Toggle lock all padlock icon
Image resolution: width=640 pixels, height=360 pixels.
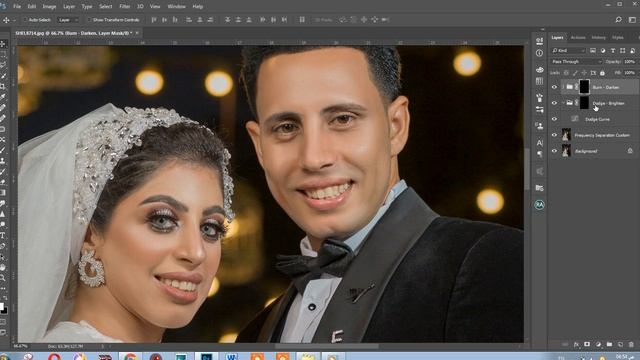(x=602, y=73)
